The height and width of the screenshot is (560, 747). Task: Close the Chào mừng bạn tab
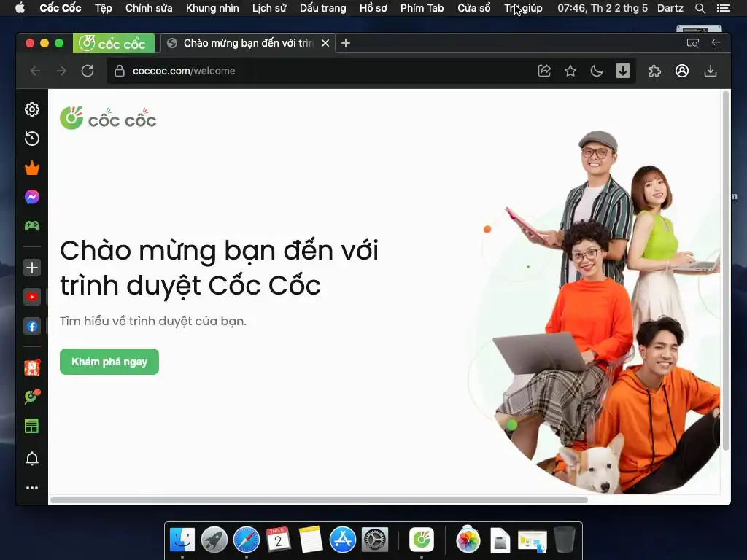(325, 43)
